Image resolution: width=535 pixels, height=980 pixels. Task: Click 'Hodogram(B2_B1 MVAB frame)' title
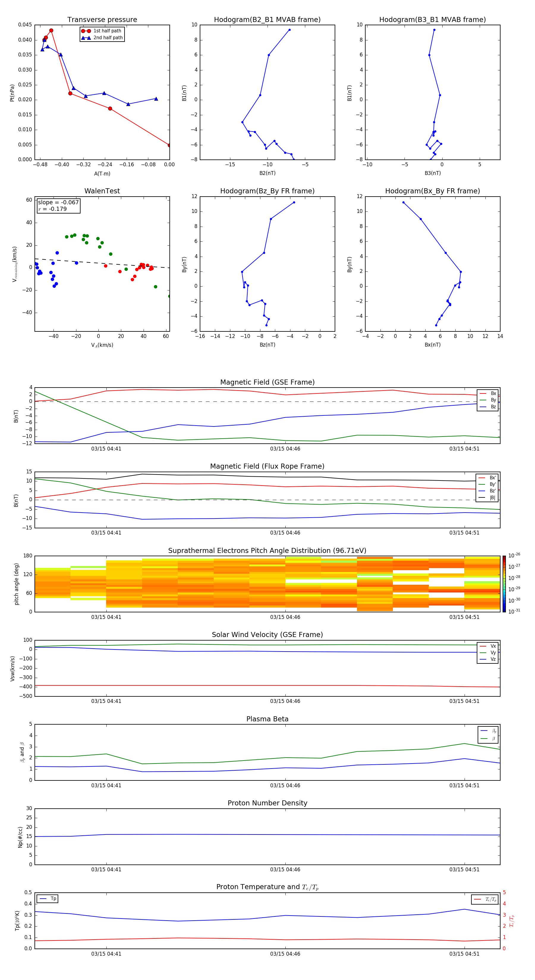click(267, 20)
